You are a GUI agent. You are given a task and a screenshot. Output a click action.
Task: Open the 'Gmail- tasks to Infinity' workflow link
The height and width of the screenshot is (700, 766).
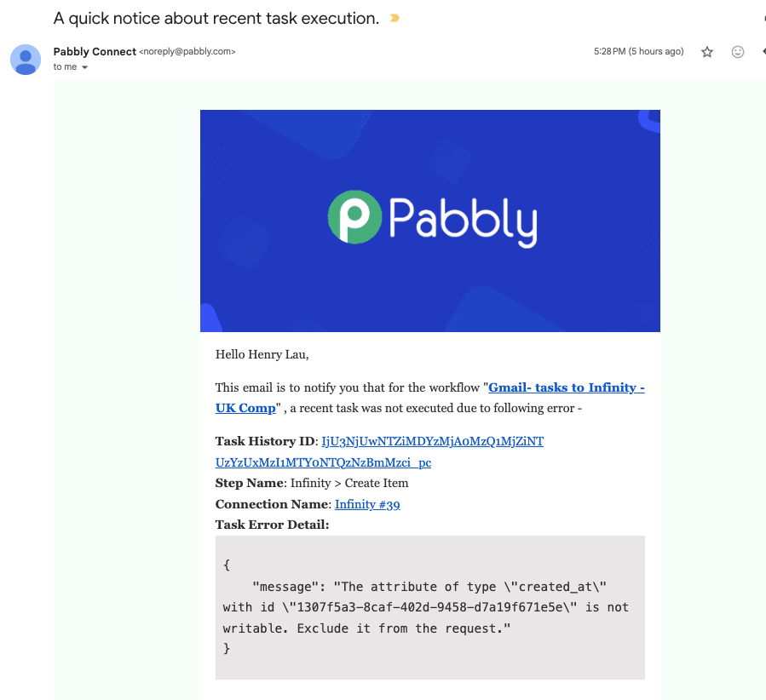(x=567, y=387)
